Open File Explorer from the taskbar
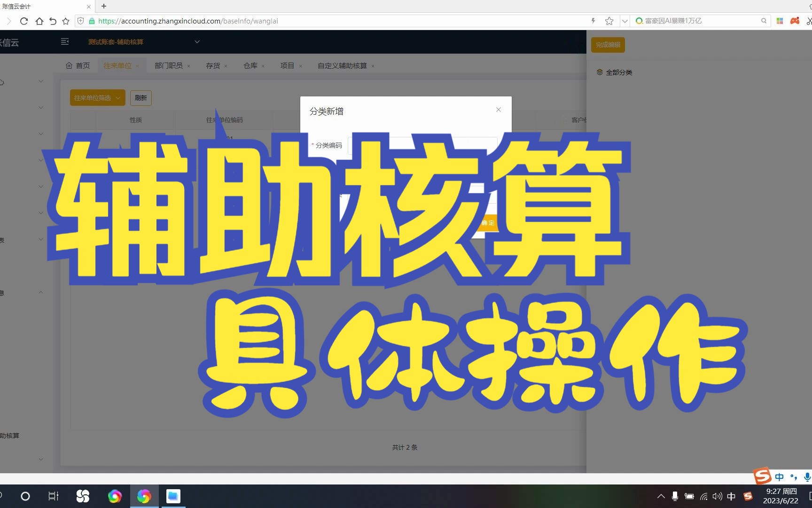The width and height of the screenshot is (812, 508). (173, 496)
